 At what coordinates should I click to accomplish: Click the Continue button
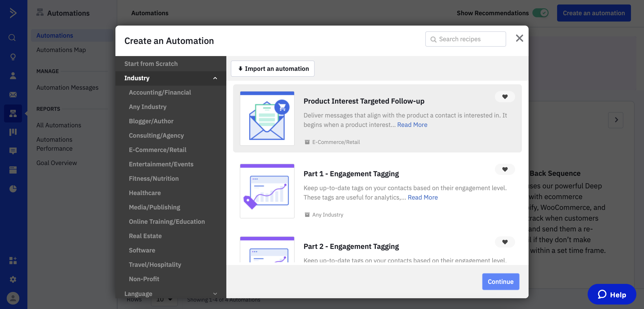click(x=501, y=282)
